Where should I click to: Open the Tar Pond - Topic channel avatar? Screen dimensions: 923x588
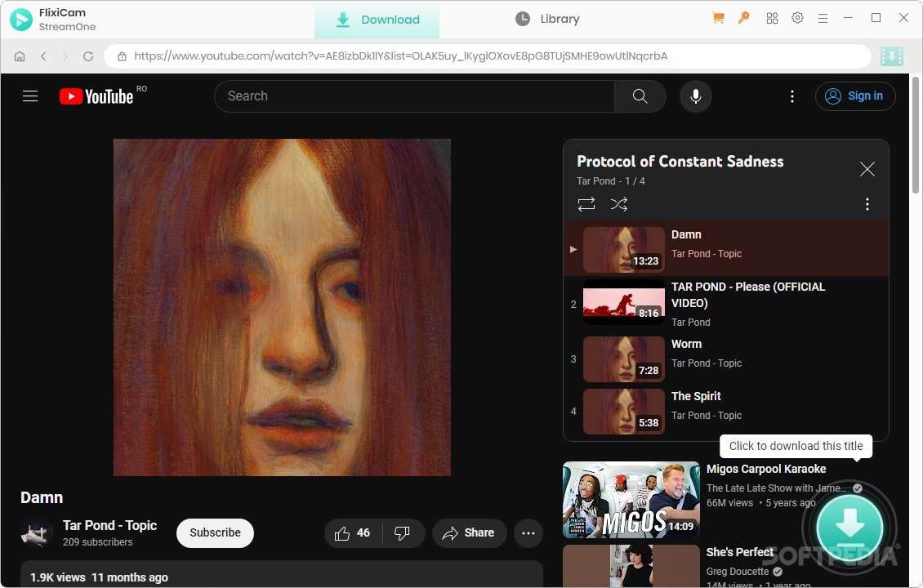[37, 532]
